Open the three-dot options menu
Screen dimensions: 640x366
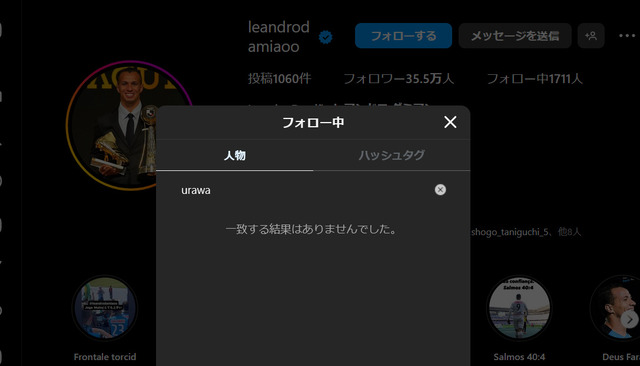tap(627, 36)
